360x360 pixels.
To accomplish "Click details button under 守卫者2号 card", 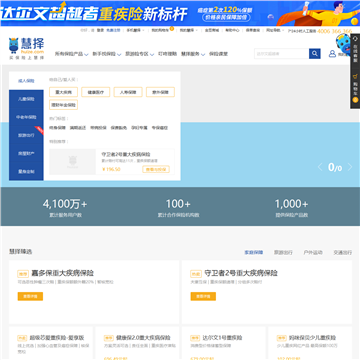I will 203,296.
